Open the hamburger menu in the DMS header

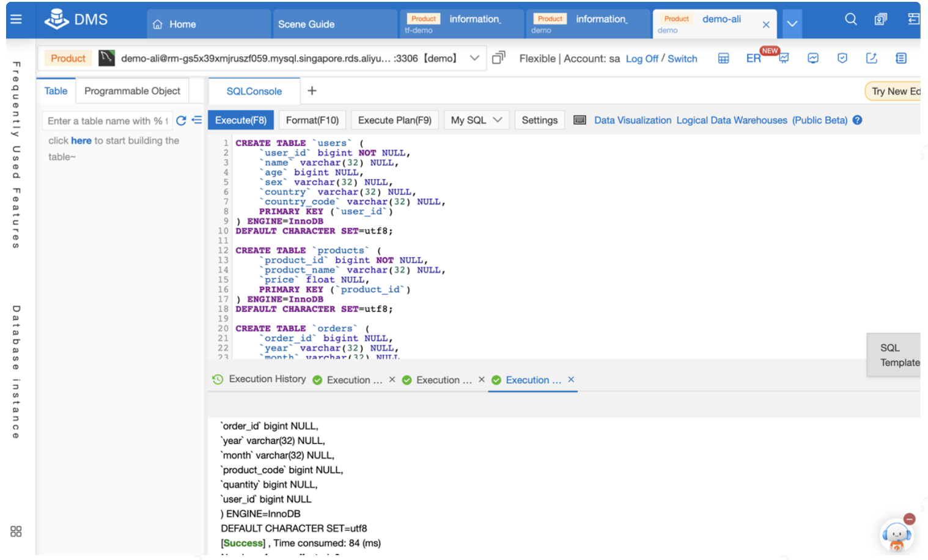tap(17, 20)
